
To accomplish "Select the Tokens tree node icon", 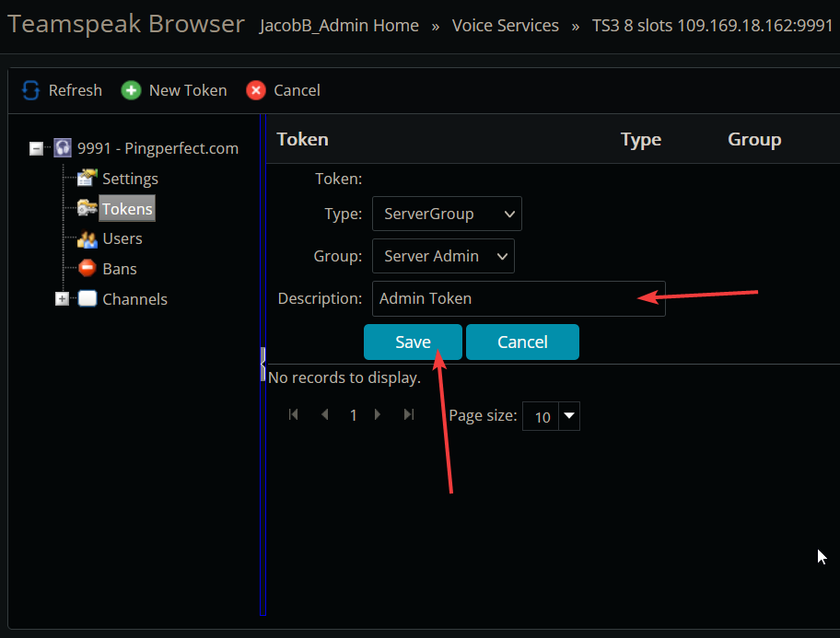I will click(x=87, y=209).
